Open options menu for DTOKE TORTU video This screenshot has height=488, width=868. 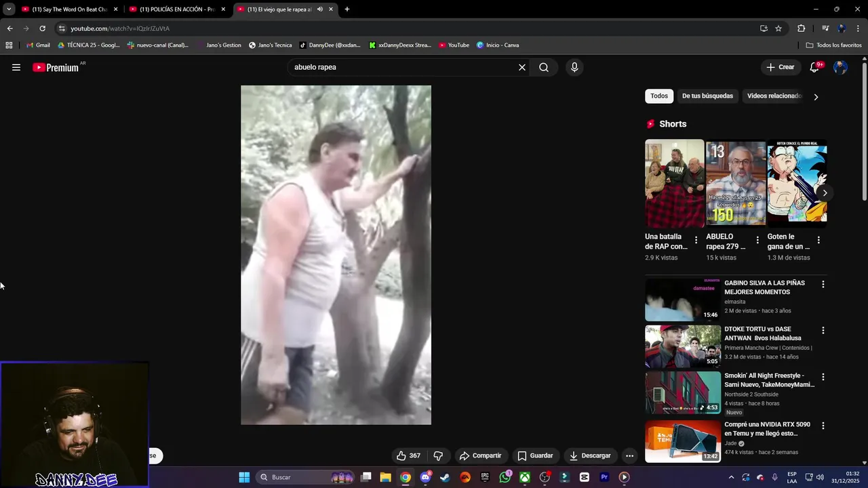(x=823, y=331)
